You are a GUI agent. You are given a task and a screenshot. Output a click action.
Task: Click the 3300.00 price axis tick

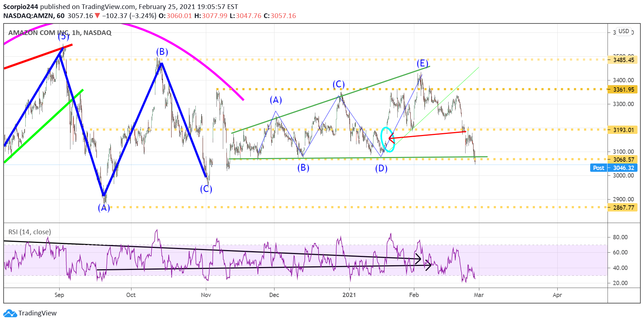coord(623,104)
